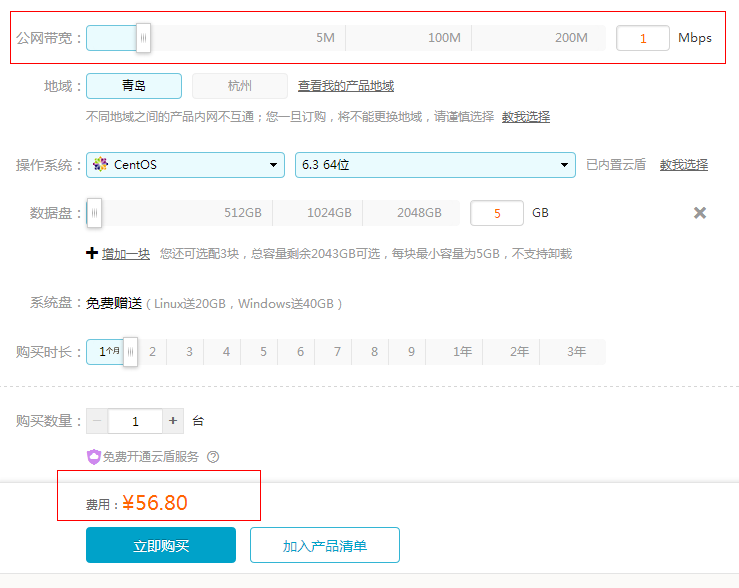The height and width of the screenshot is (588, 739).
Task: Click the bandwidth slider handle
Action: (144, 38)
